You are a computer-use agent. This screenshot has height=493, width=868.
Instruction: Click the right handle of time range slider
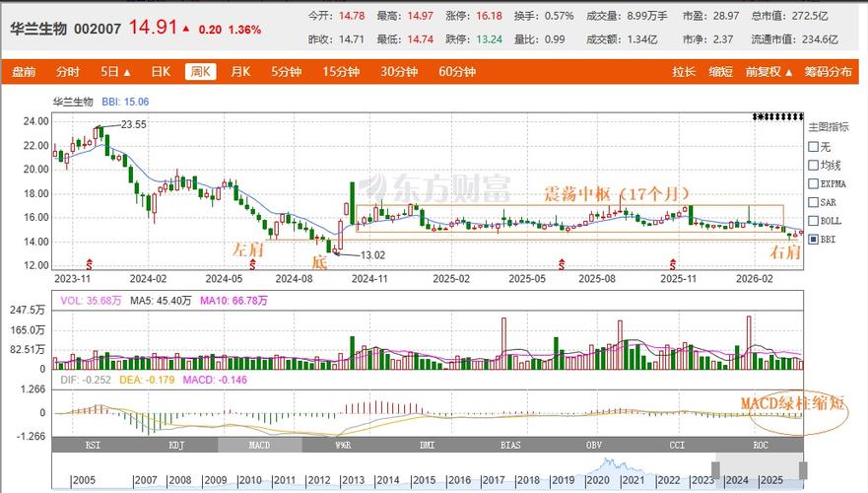(803, 470)
